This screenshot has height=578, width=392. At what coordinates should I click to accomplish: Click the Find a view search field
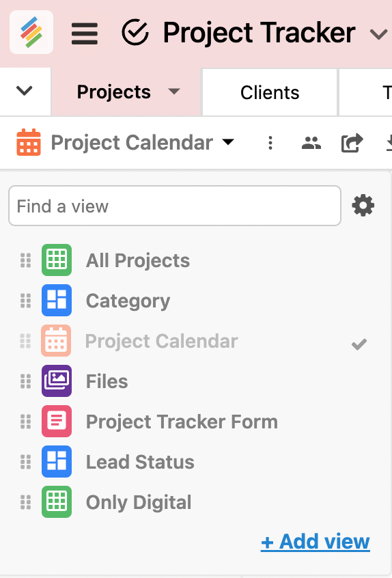tap(175, 206)
